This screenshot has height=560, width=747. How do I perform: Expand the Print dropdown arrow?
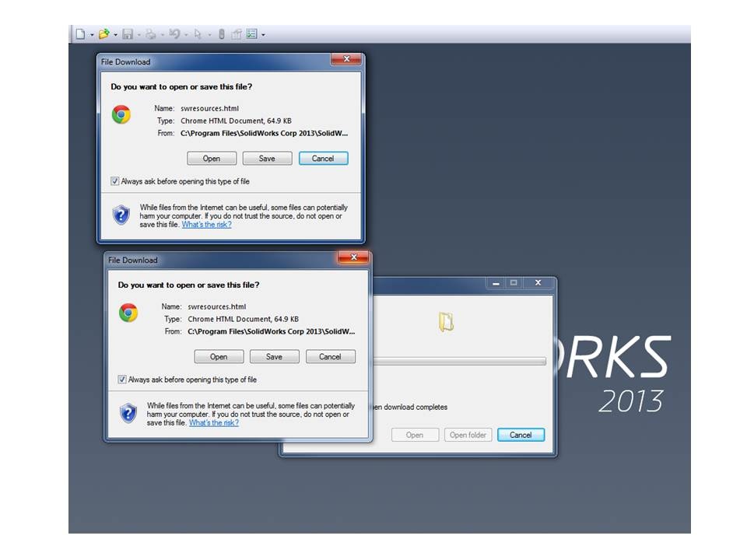point(162,35)
